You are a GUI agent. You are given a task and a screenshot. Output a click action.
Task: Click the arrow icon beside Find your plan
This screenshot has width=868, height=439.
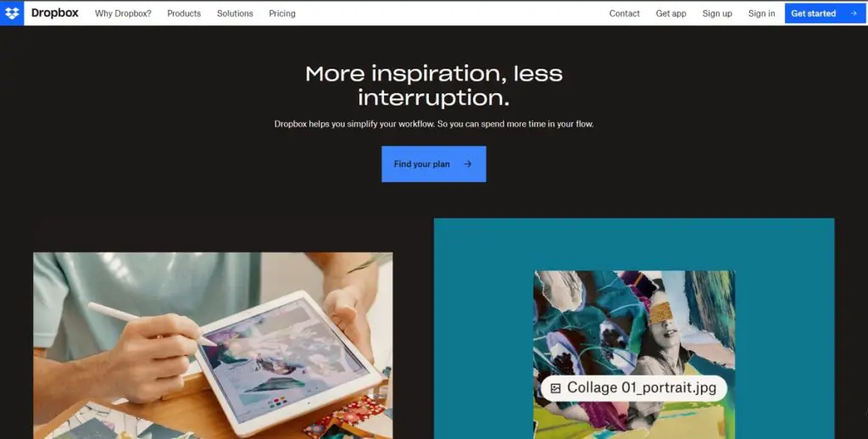pos(468,164)
